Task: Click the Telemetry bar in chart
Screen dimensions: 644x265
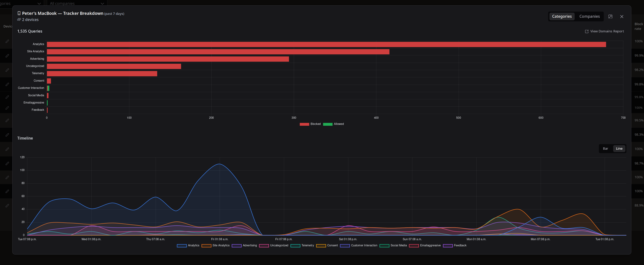Action: 102,74
